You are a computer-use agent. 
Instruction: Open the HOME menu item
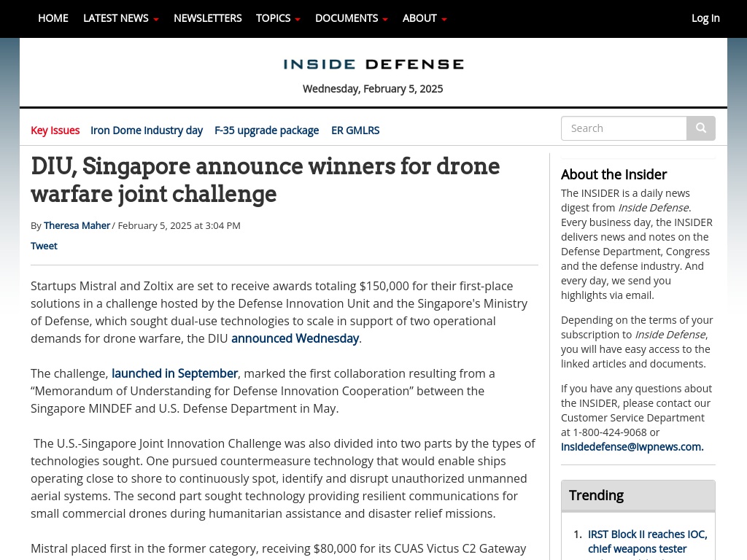[x=53, y=18]
